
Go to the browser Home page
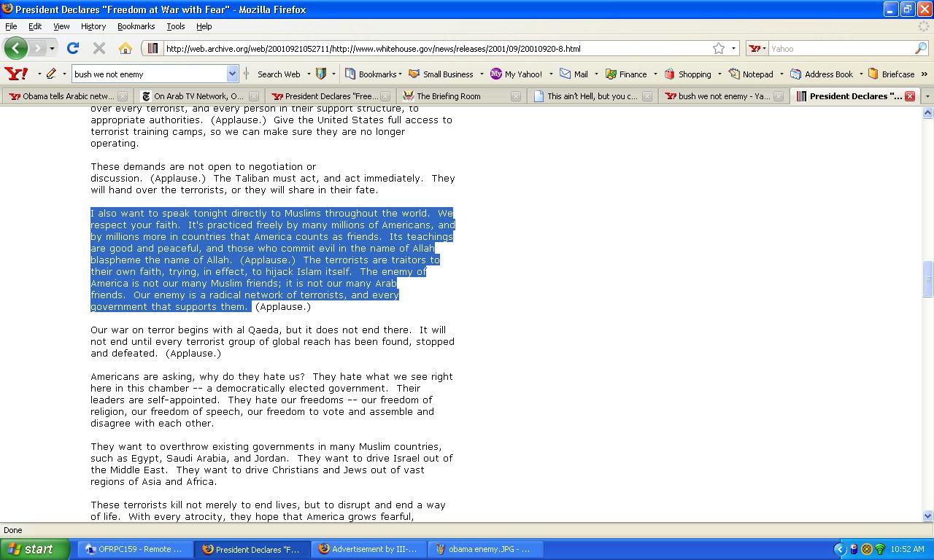(x=126, y=48)
